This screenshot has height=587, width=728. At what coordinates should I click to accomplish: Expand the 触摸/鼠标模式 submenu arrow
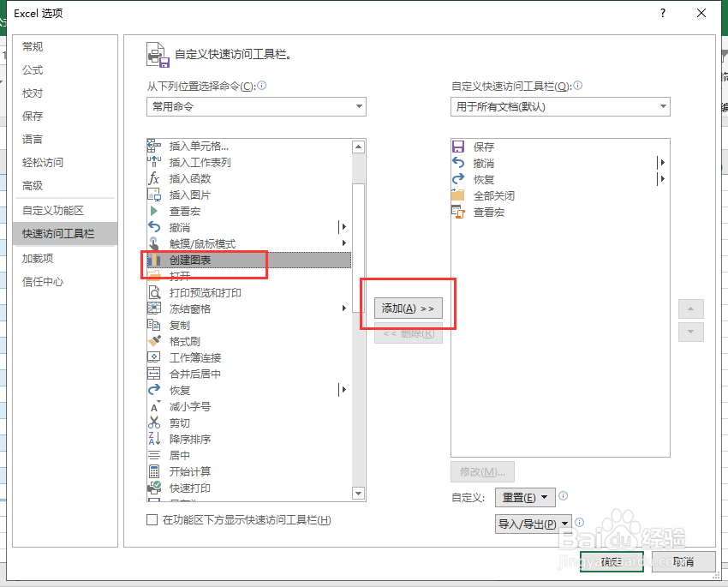344,243
